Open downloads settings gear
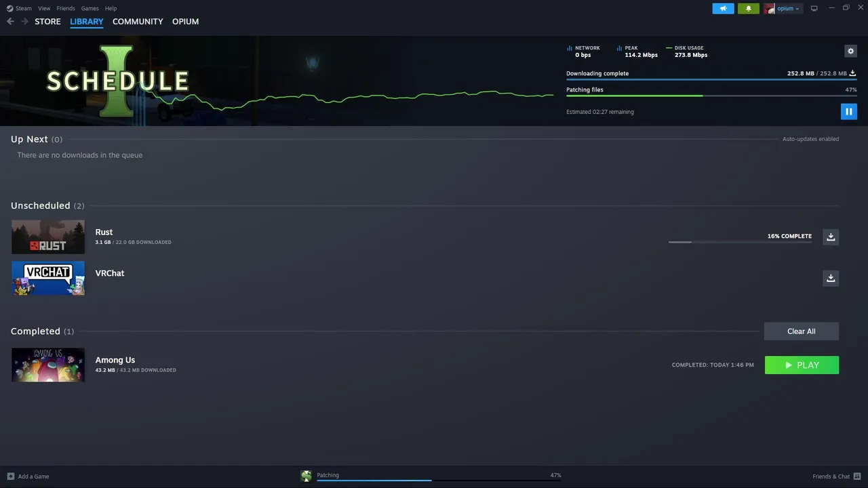 pos(850,51)
